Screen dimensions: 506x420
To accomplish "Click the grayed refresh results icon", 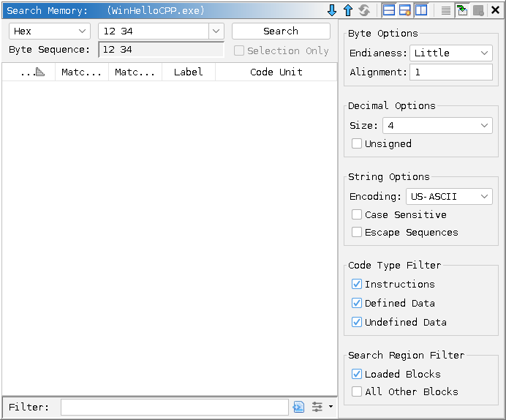I will pos(363,10).
